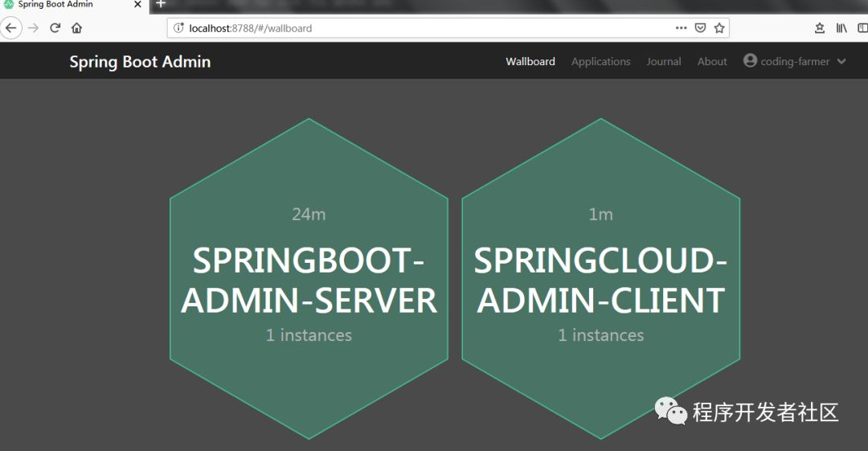The height and width of the screenshot is (451, 868).
Task: Expand the chevron next to coding-farmer
Action: coord(841,61)
